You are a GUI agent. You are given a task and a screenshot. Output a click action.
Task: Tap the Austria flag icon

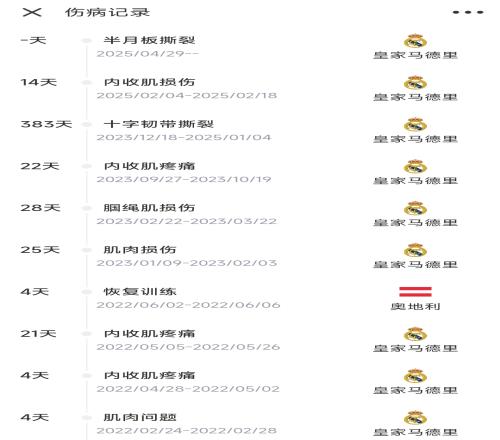[x=415, y=292]
